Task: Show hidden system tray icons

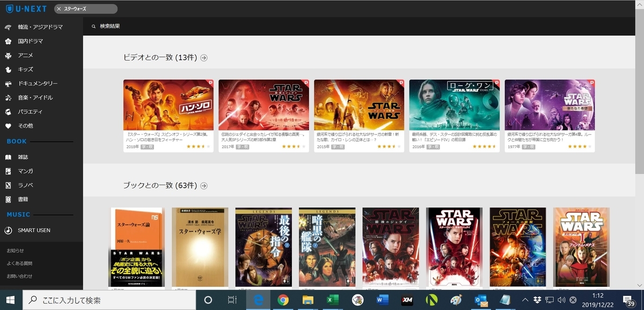Action: [525, 300]
